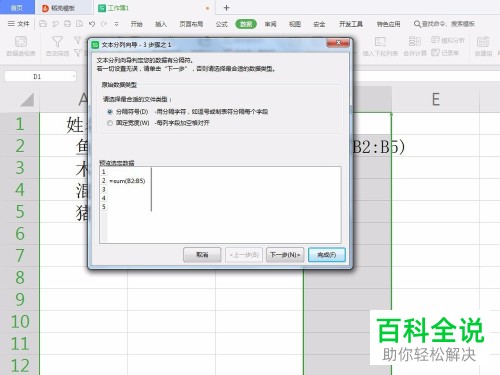
Task: Select the 固定宽度(W) radio option
Action: pos(110,123)
